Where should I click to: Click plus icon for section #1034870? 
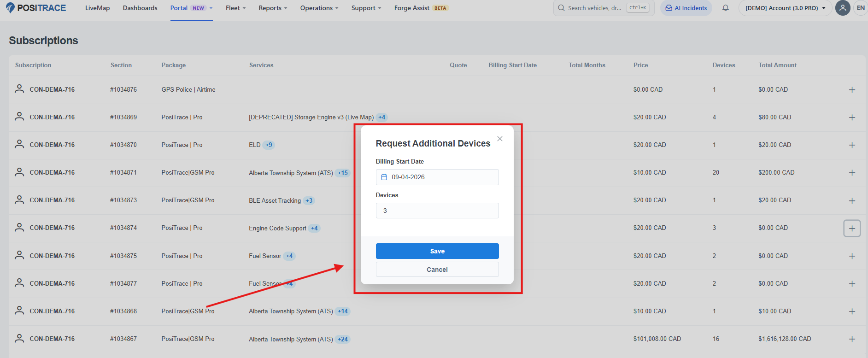(852, 145)
